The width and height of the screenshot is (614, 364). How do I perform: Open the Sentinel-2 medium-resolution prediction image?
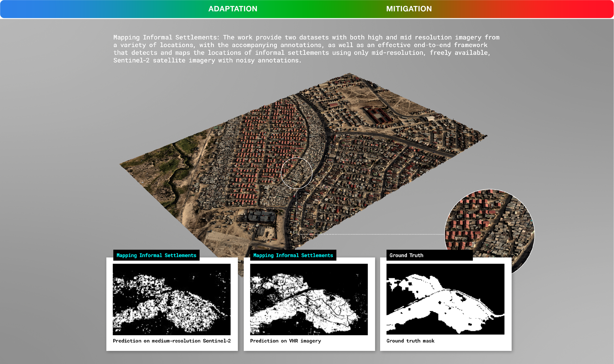pos(172,299)
